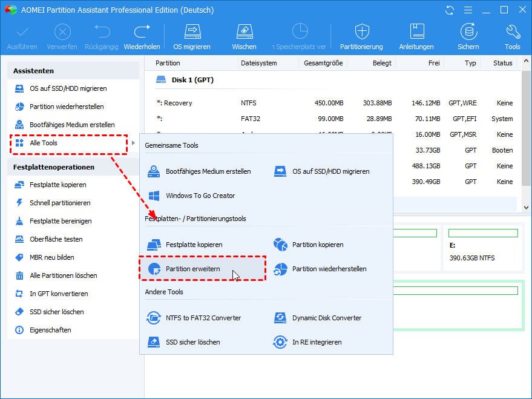Click the NTFS to FAT32 Converter icon
This screenshot has height=399, width=532.
point(154,318)
